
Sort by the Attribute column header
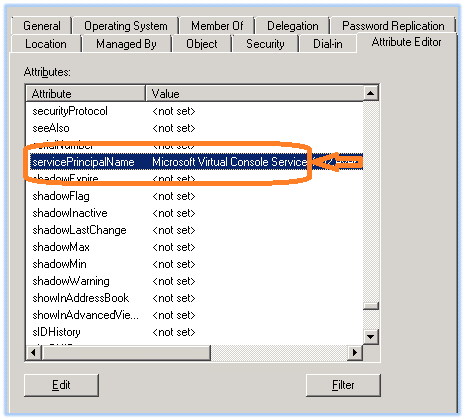tap(86, 94)
